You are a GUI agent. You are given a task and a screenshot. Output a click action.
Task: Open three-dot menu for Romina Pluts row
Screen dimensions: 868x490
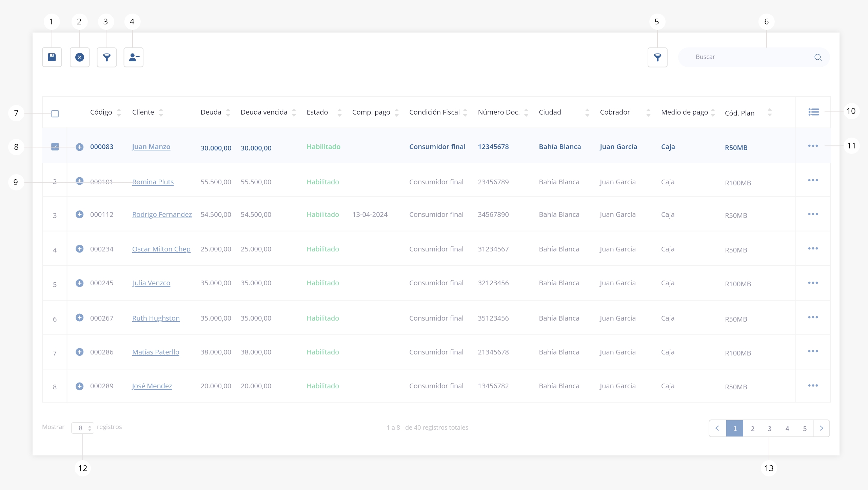click(813, 180)
